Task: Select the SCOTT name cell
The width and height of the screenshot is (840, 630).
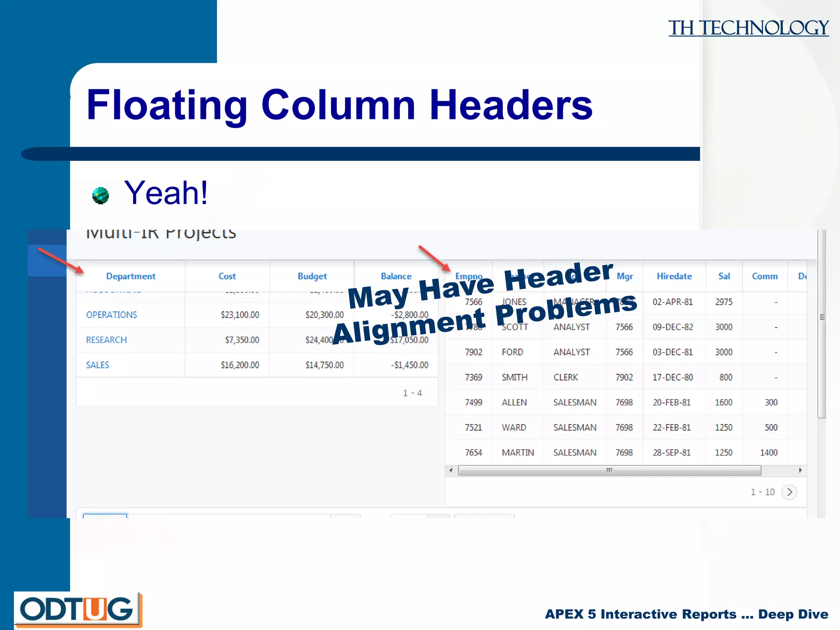Action: click(x=515, y=327)
